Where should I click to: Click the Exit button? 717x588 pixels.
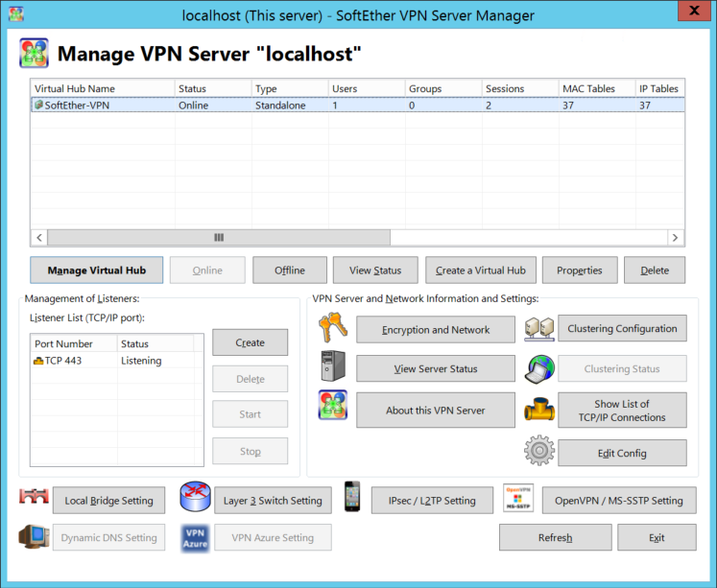657,537
